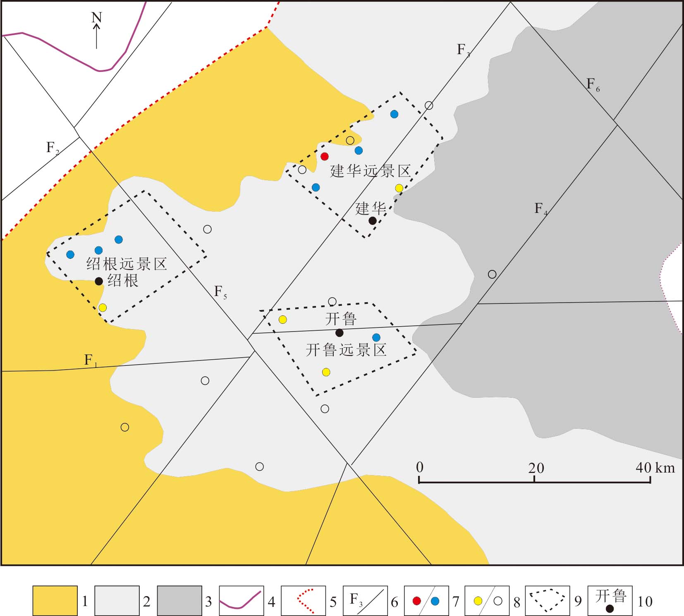Image resolution: width=684 pixels, height=616 pixels.
Task: Click the 开鲁 town name on the map
Action: [341, 319]
